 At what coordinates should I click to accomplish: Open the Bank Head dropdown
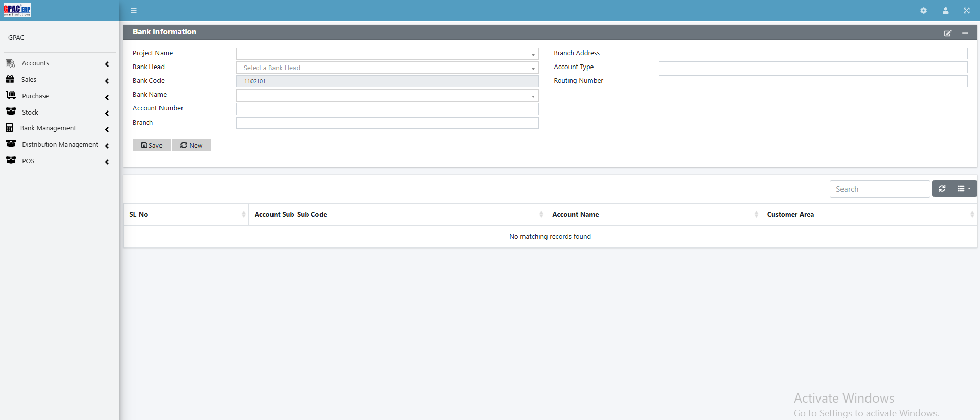pos(387,68)
